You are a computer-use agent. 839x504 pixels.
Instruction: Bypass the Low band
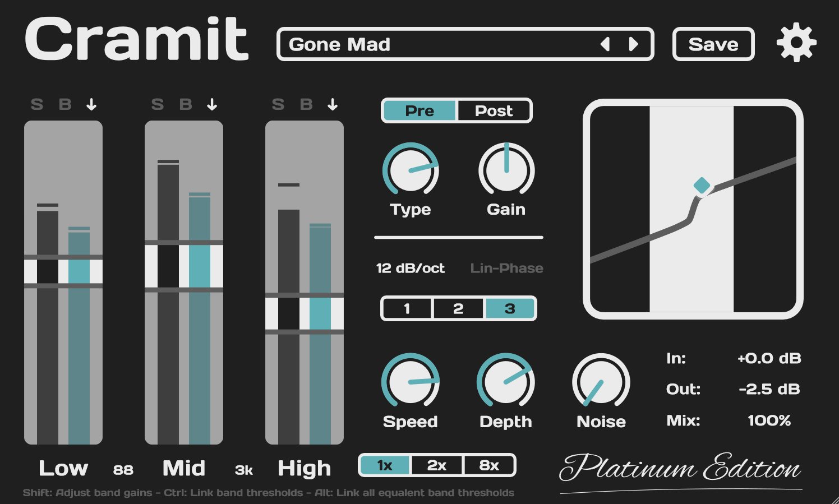click(64, 104)
